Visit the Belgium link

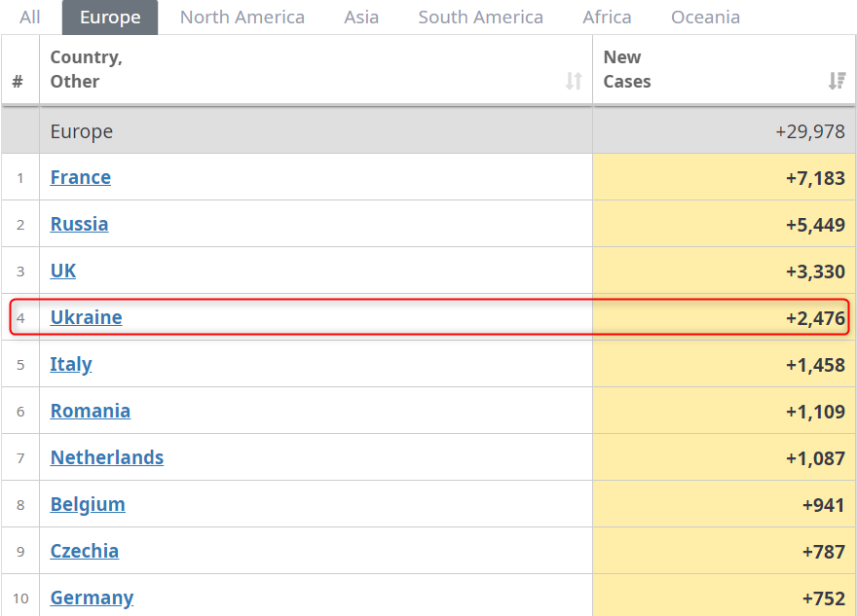tap(88, 504)
